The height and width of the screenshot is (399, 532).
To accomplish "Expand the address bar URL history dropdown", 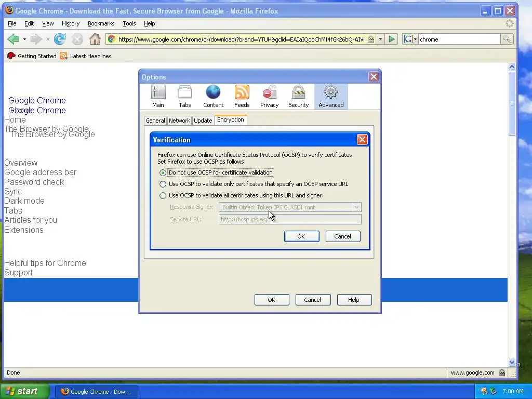I will [380, 39].
